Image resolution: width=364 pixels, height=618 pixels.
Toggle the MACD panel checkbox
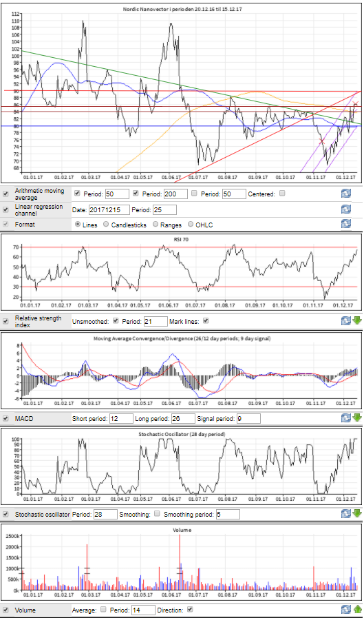point(6,419)
